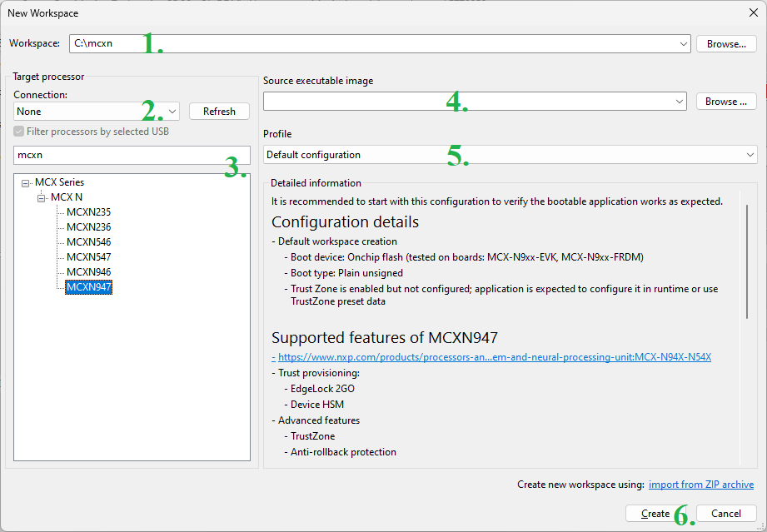Select MCXN546 processor in the tree
767x532 pixels.
88,242
